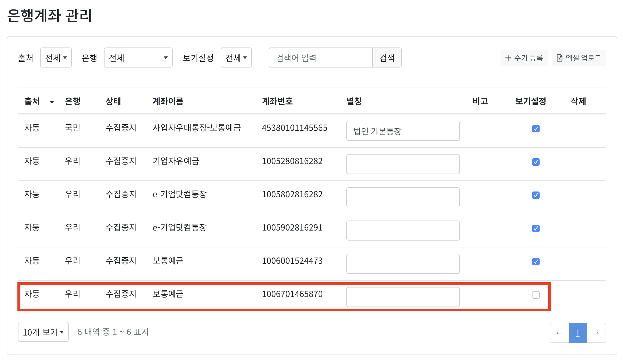Click the Excel file icon for 엑셀 업로드
623x364 pixels.
click(559, 58)
